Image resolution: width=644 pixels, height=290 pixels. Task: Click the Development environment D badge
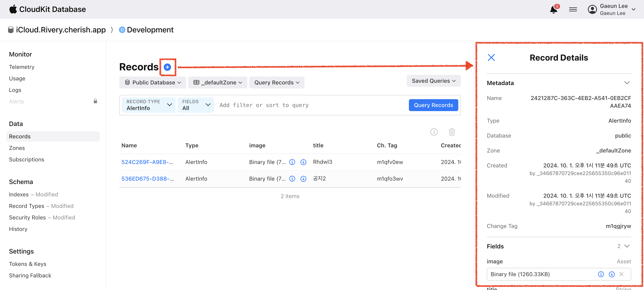(x=122, y=30)
